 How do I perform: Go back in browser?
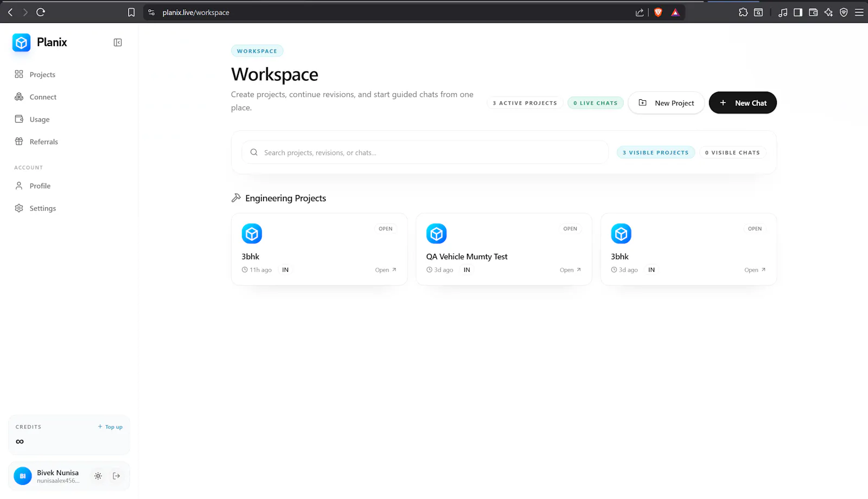(x=10, y=12)
